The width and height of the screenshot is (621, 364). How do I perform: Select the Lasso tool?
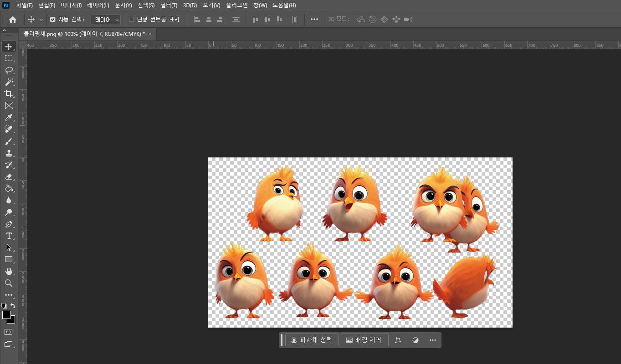(9, 70)
